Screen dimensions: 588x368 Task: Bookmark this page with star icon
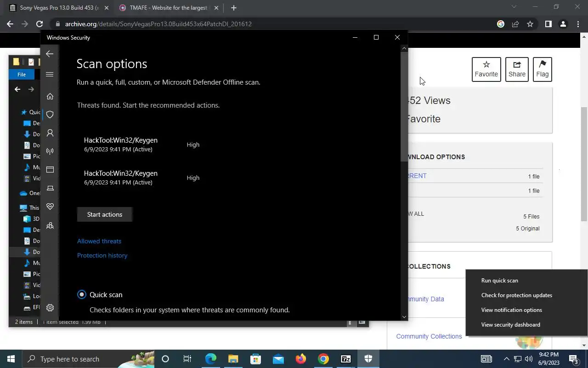[530, 24]
